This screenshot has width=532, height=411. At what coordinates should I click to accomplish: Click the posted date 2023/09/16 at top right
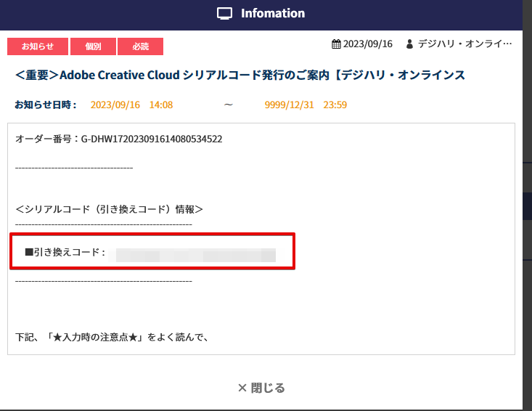367,44
